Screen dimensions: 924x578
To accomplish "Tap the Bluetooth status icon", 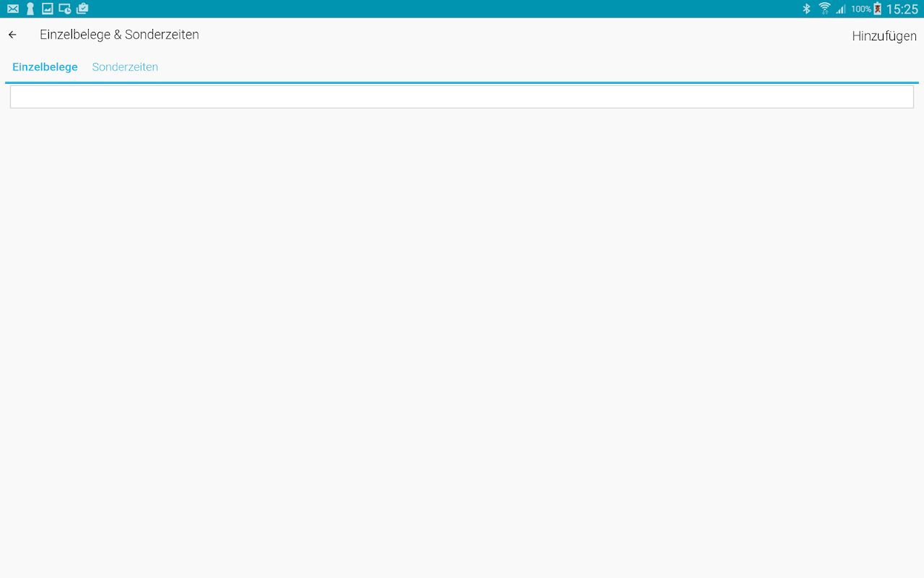I will [x=807, y=9].
